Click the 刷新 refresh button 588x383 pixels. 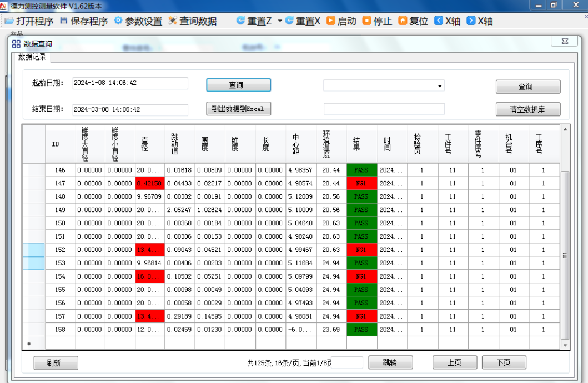click(x=56, y=363)
